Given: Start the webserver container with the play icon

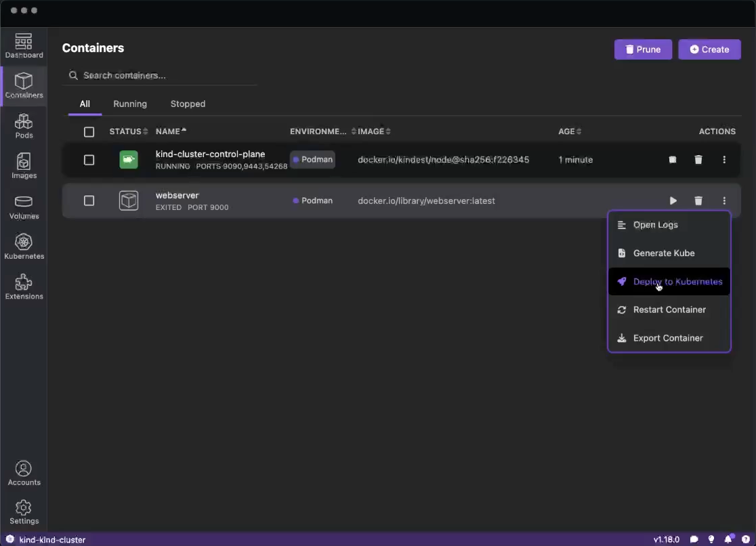Looking at the screenshot, I should [673, 201].
